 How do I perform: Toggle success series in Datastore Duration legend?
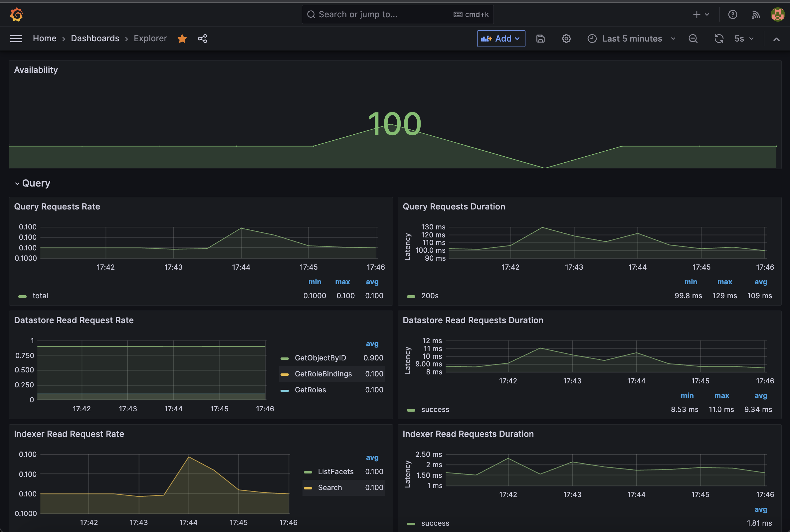click(435, 410)
